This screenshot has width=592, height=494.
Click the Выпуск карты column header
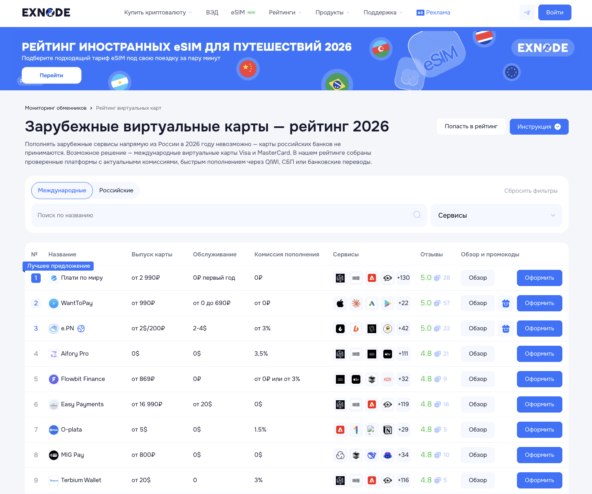(x=152, y=255)
